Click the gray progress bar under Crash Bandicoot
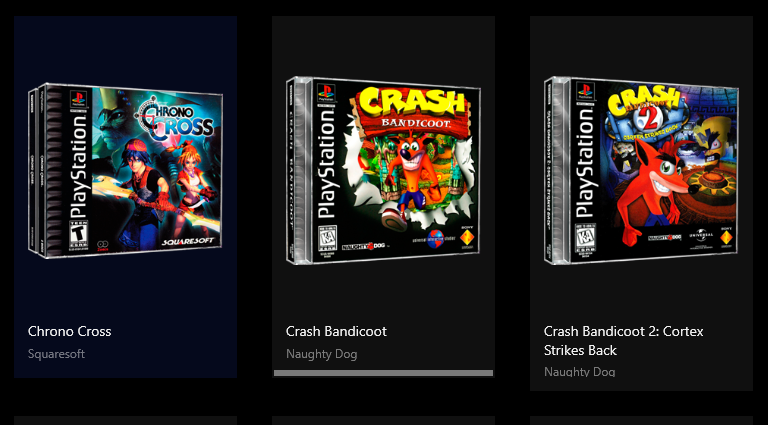The width and height of the screenshot is (768, 425). point(384,373)
